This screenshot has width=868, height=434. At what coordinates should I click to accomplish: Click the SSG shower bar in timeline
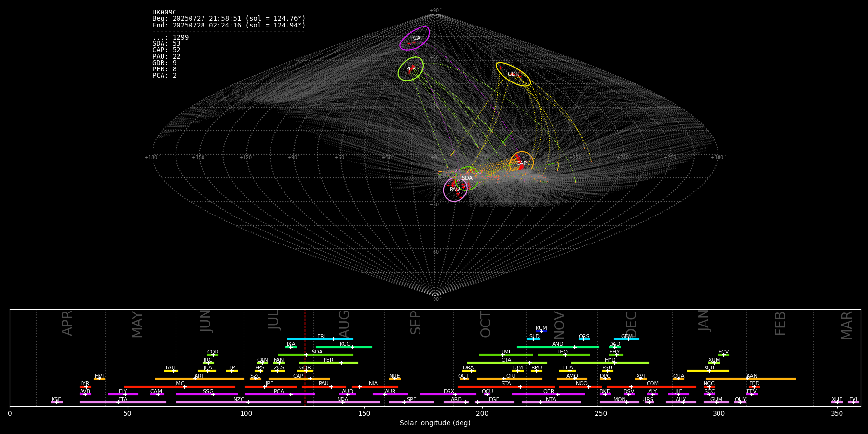[207, 394]
